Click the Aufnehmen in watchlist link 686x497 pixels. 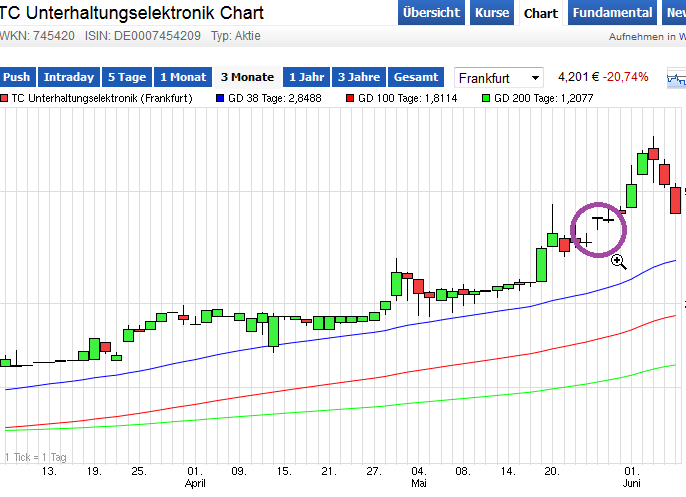tap(648, 37)
